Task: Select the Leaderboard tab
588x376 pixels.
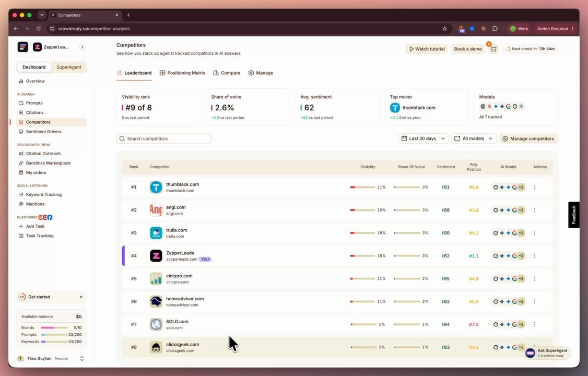Action: pyautogui.click(x=134, y=73)
